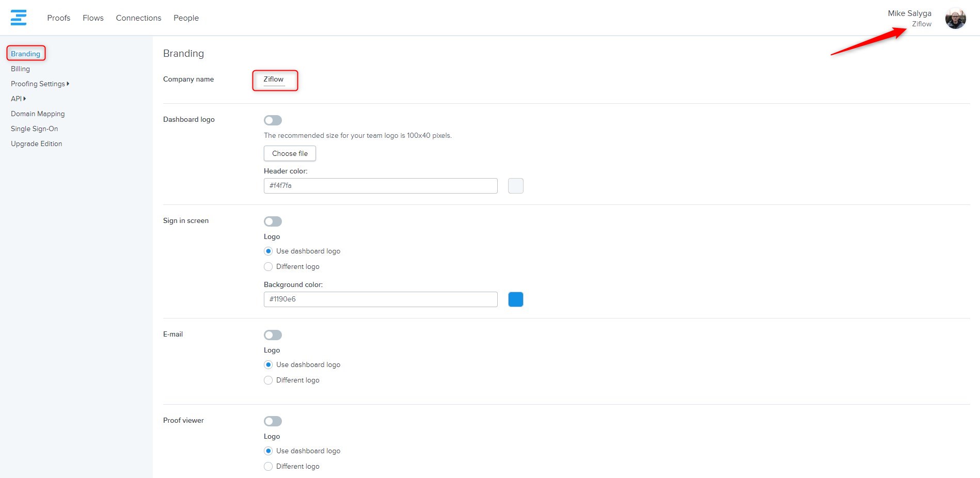This screenshot has height=478, width=980.
Task: Enable the Proof viewer toggle
Action: (273, 421)
